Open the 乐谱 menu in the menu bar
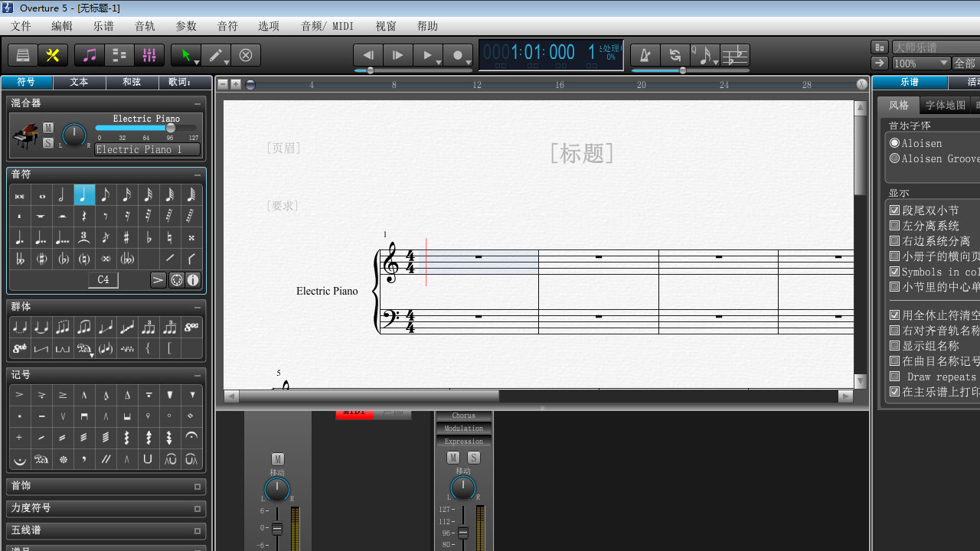 click(x=103, y=26)
